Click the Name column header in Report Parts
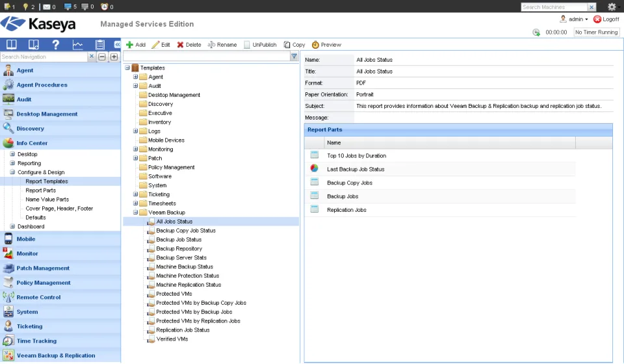 tap(450, 142)
